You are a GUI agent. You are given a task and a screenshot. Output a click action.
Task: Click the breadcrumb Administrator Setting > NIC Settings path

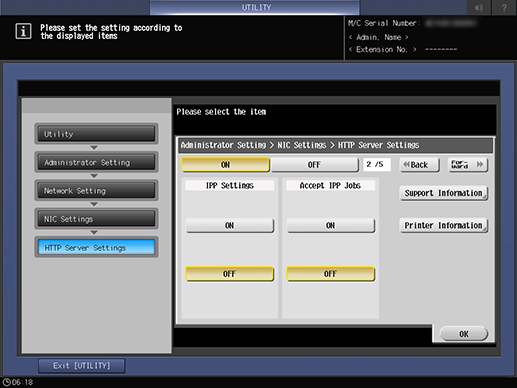tap(300, 145)
